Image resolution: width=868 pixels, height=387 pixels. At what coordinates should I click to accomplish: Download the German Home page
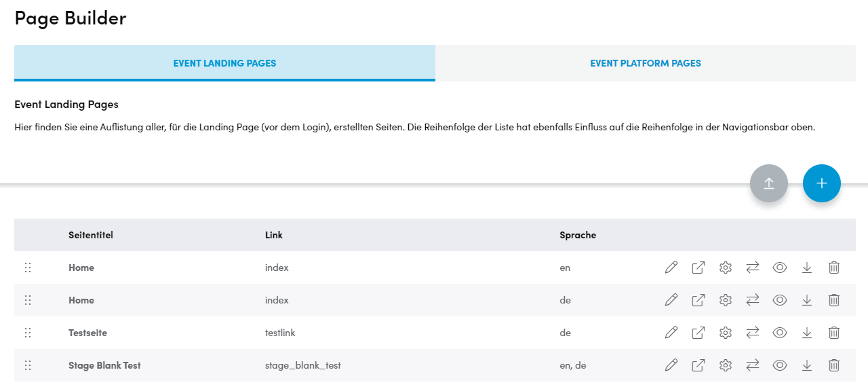tap(807, 300)
